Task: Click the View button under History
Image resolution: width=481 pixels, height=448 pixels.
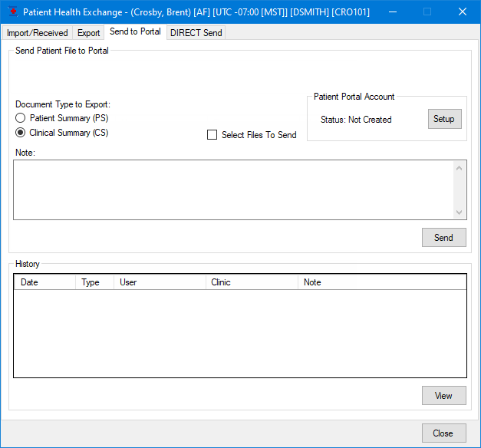Action: pyautogui.click(x=444, y=396)
